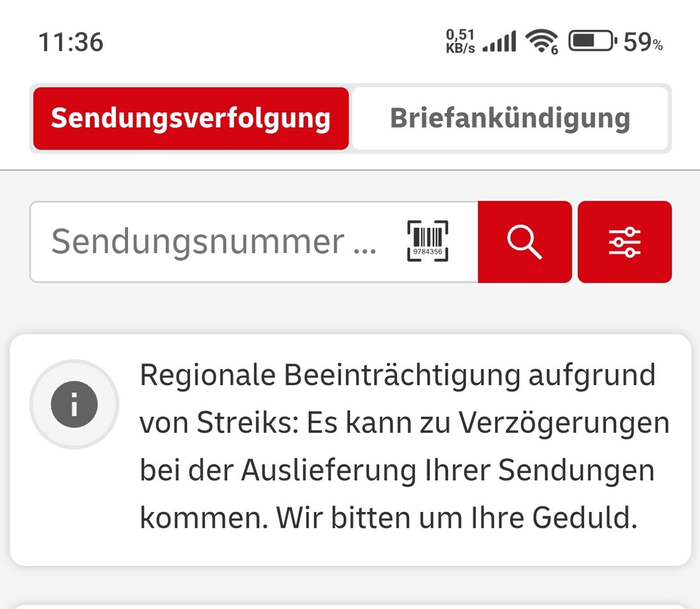Switch to the Sendungsverfolgung tab
This screenshot has width=700, height=609.
(x=191, y=119)
